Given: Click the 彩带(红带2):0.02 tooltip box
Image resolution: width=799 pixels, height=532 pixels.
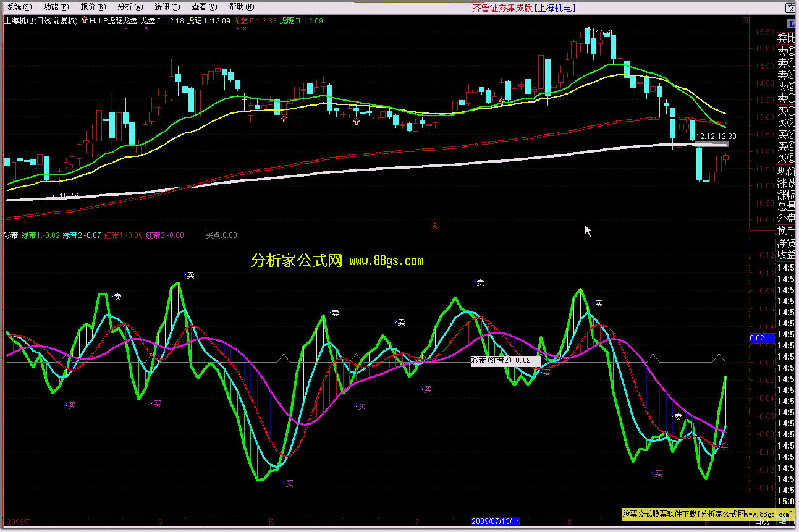Looking at the screenshot, I should coord(505,360).
